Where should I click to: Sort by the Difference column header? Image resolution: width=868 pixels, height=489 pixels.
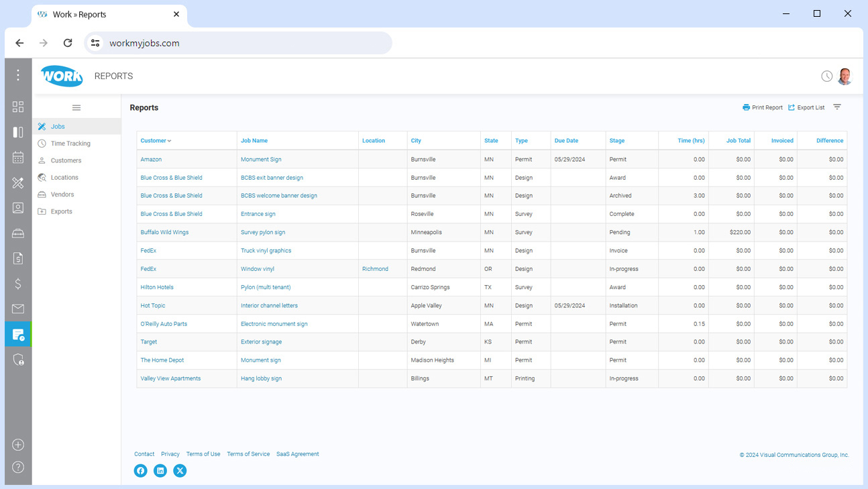pyautogui.click(x=830, y=141)
